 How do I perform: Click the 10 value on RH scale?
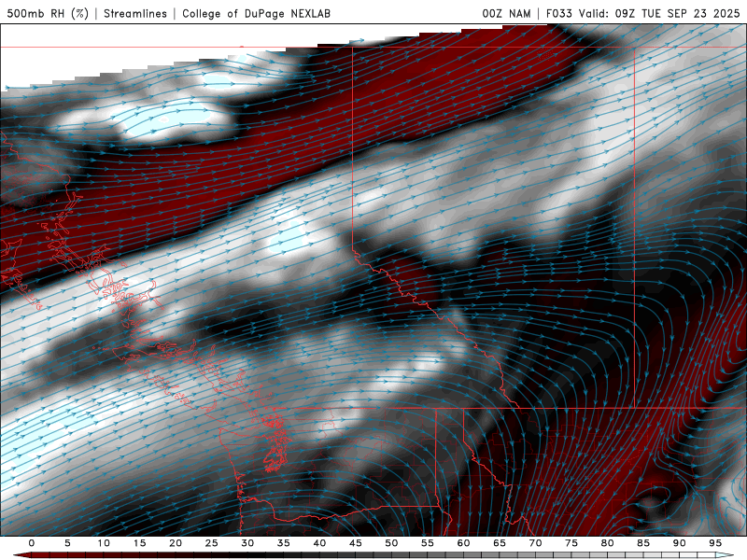click(104, 543)
